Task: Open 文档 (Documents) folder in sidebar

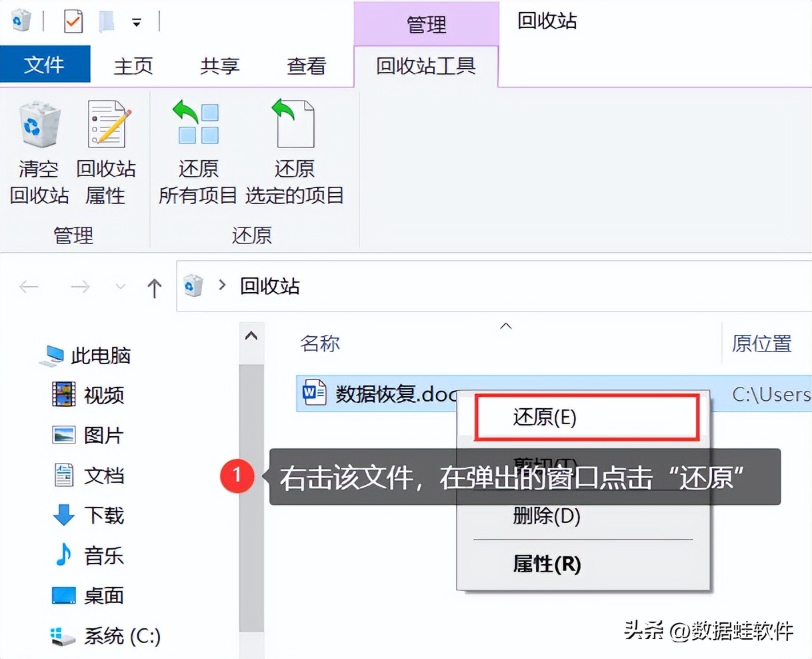Action: (x=89, y=475)
